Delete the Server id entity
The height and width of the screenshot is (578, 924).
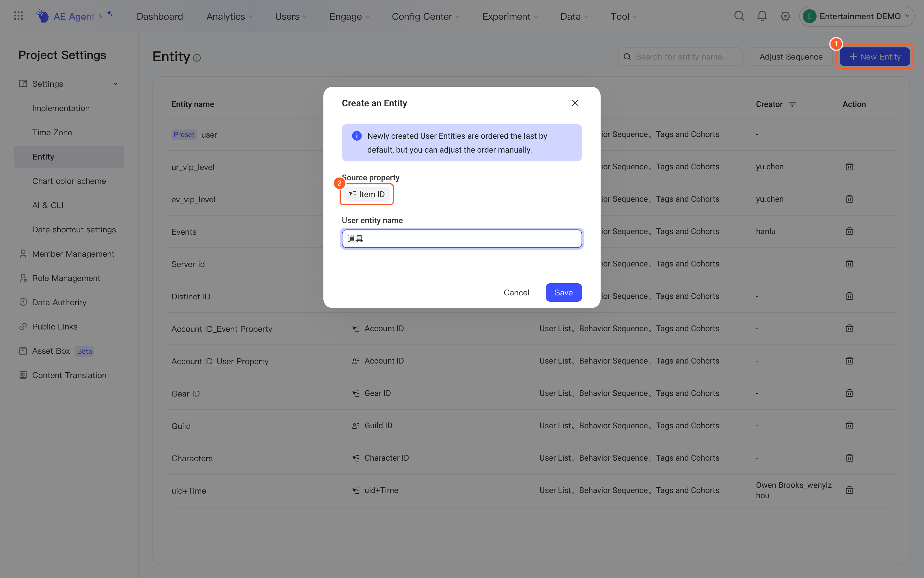849,264
